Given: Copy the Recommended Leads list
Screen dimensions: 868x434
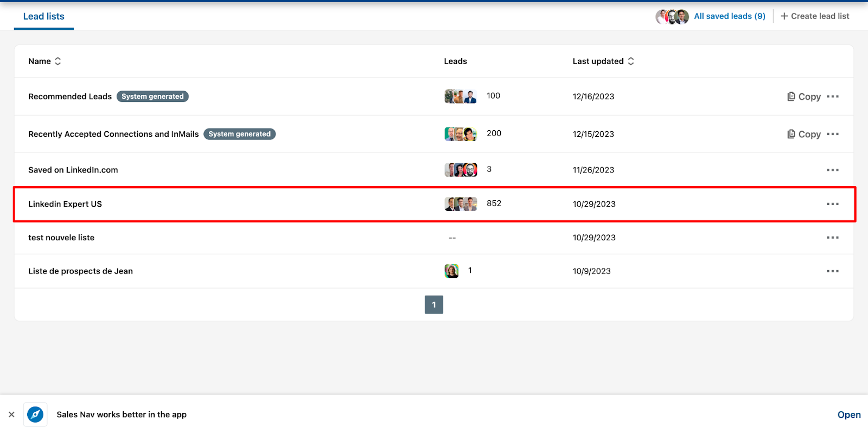Looking at the screenshot, I should tap(804, 97).
